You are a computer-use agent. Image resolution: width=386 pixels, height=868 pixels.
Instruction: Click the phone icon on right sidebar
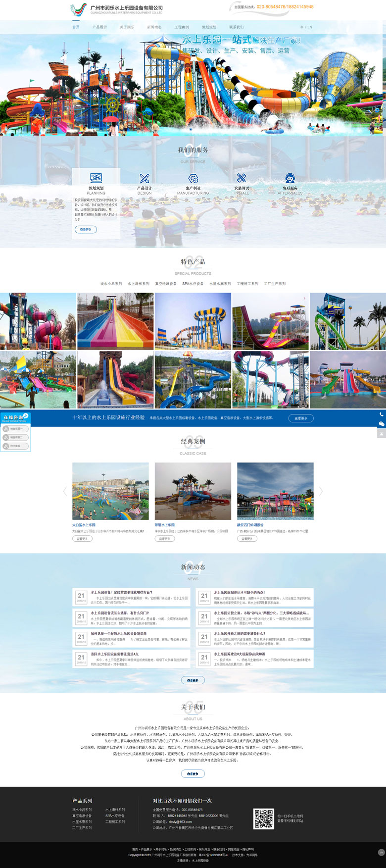click(x=381, y=414)
